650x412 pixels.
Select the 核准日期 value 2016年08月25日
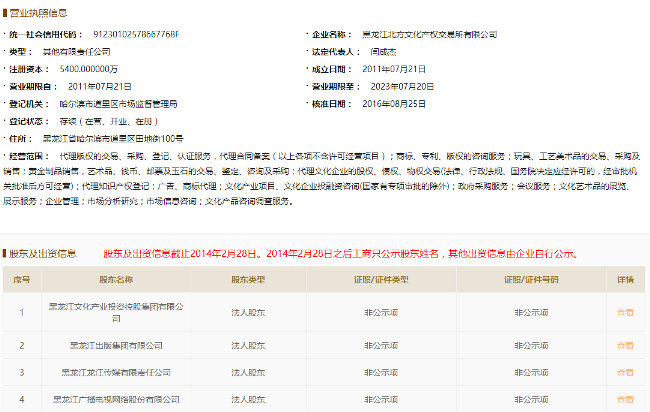pyautogui.click(x=394, y=104)
